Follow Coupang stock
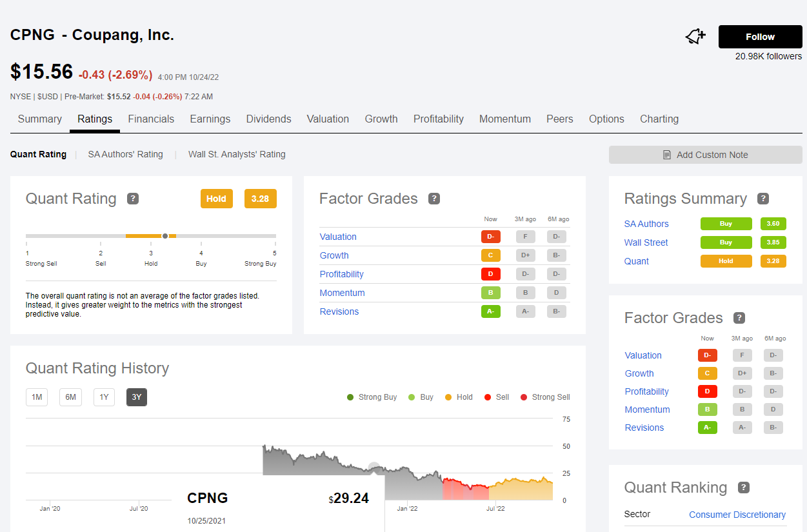Viewport: 807px width, 532px height. [760, 37]
